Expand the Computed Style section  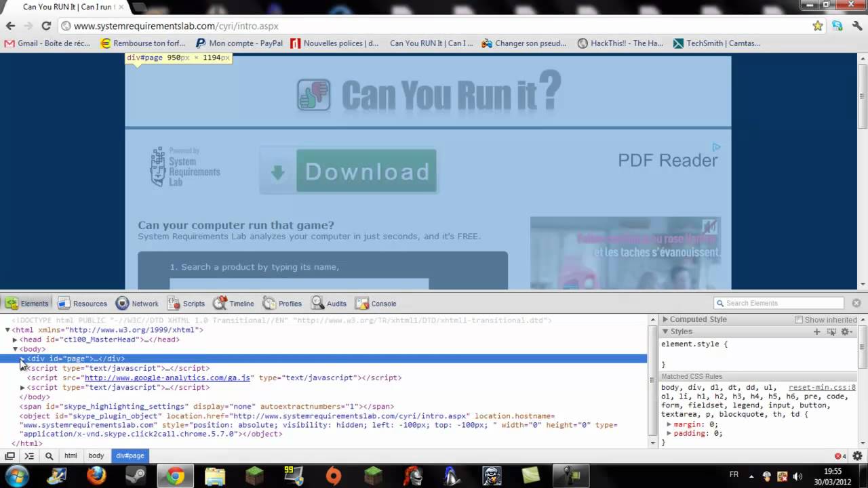(665, 319)
